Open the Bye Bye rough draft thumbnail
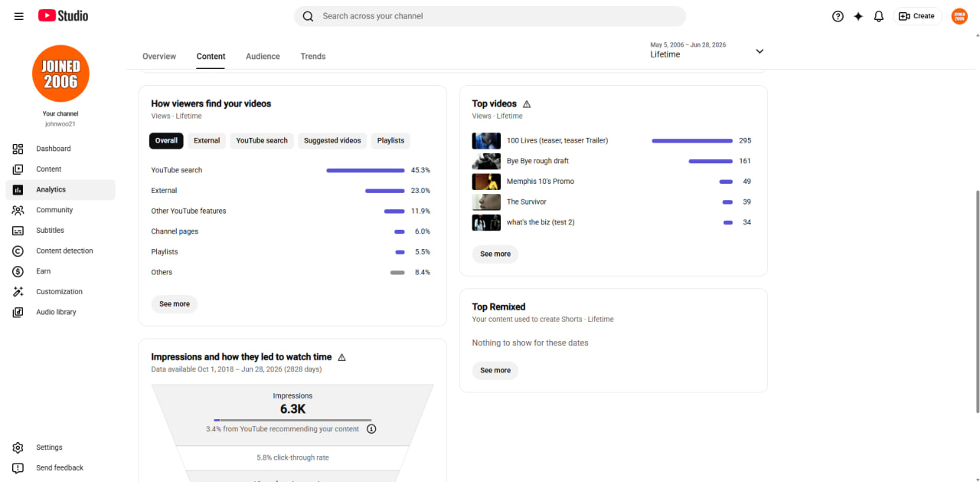The width and height of the screenshot is (980, 482). coord(486,161)
